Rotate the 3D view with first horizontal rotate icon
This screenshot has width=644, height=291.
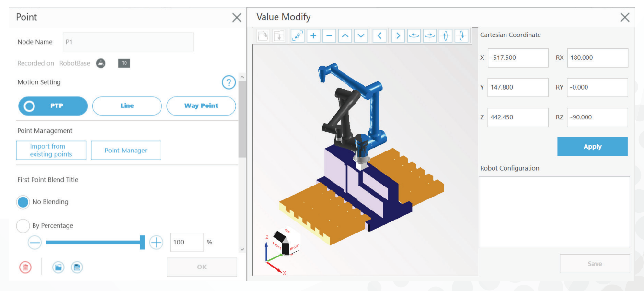point(414,36)
